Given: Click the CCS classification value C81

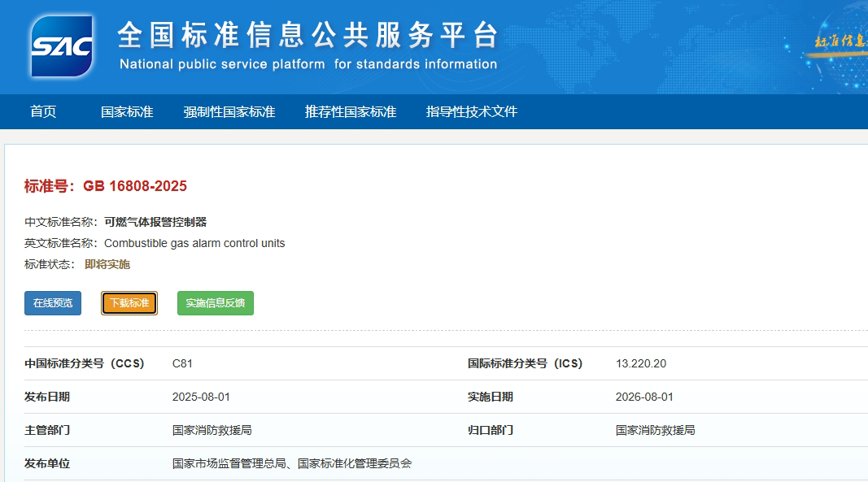Looking at the screenshot, I should [182, 363].
